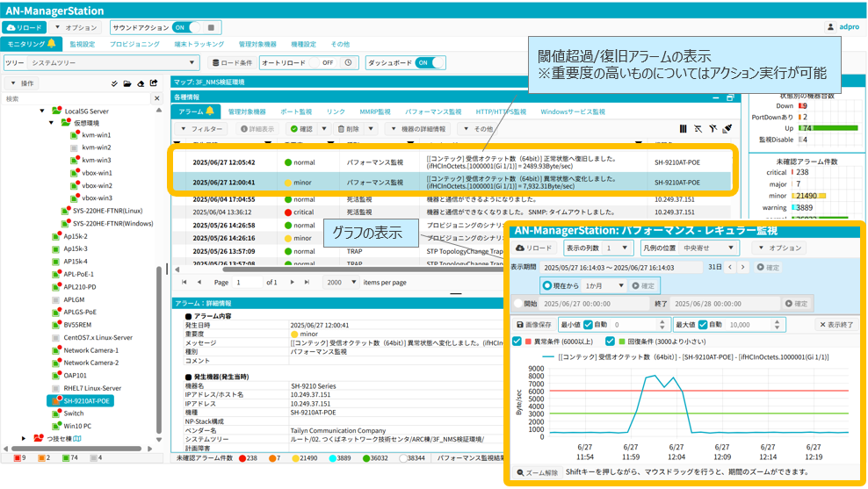Uncheck the 異常条件 (6000以上) checkbox
Viewport: 868px width, 489px height.
517,342
